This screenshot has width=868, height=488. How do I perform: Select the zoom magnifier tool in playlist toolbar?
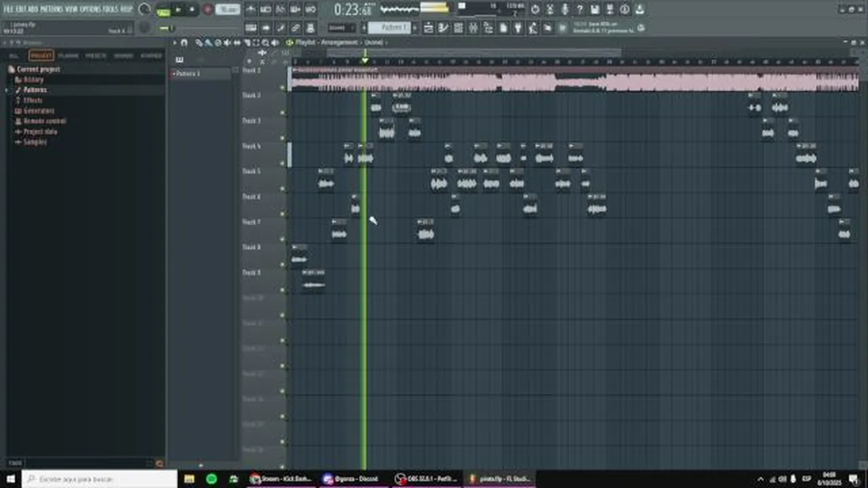(x=265, y=42)
